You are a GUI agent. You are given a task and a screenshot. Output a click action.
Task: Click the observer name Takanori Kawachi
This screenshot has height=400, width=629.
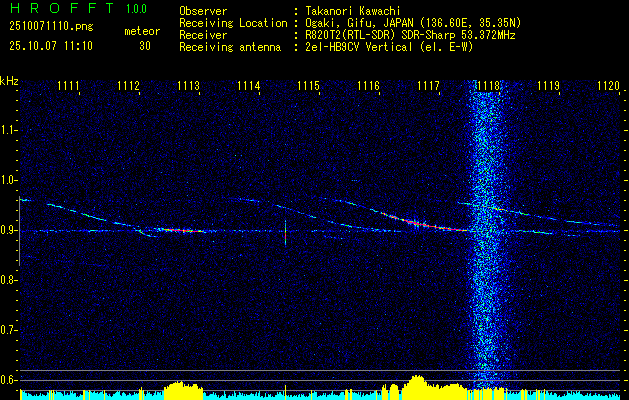353,11
